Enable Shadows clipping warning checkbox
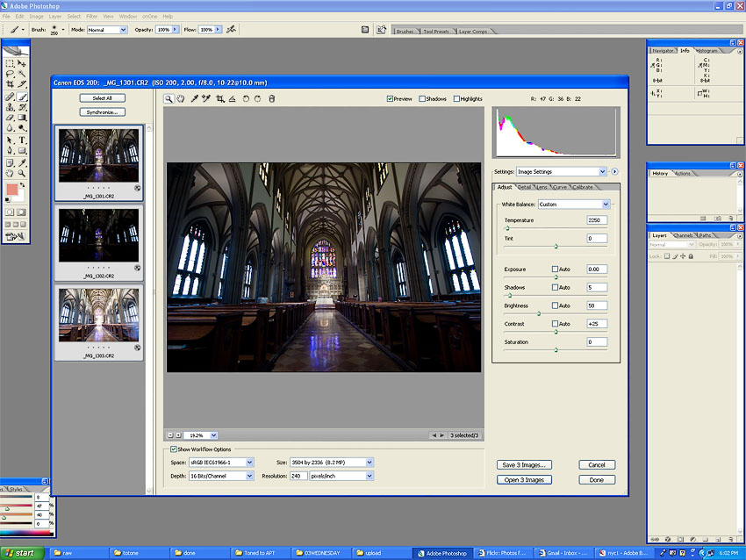The width and height of the screenshot is (746, 560). [x=422, y=99]
